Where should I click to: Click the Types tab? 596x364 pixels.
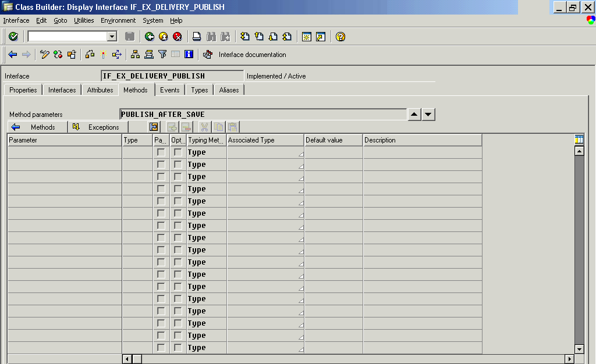(x=200, y=90)
